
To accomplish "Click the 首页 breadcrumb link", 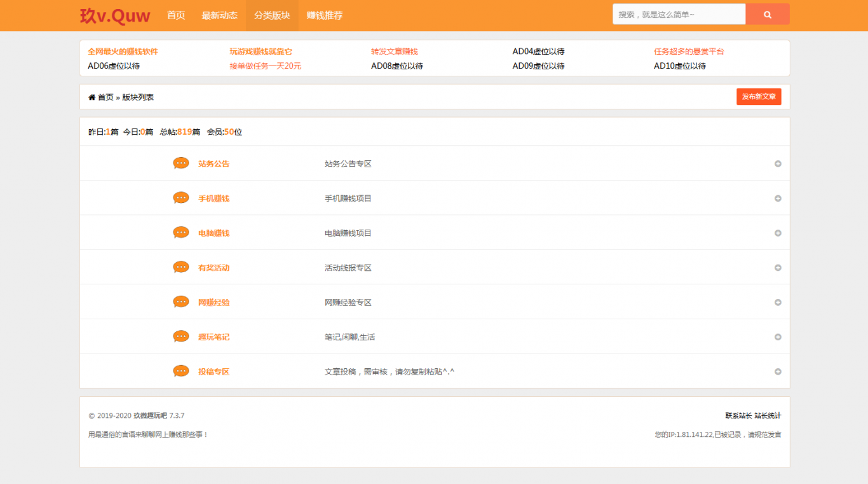I will [105, 97].
